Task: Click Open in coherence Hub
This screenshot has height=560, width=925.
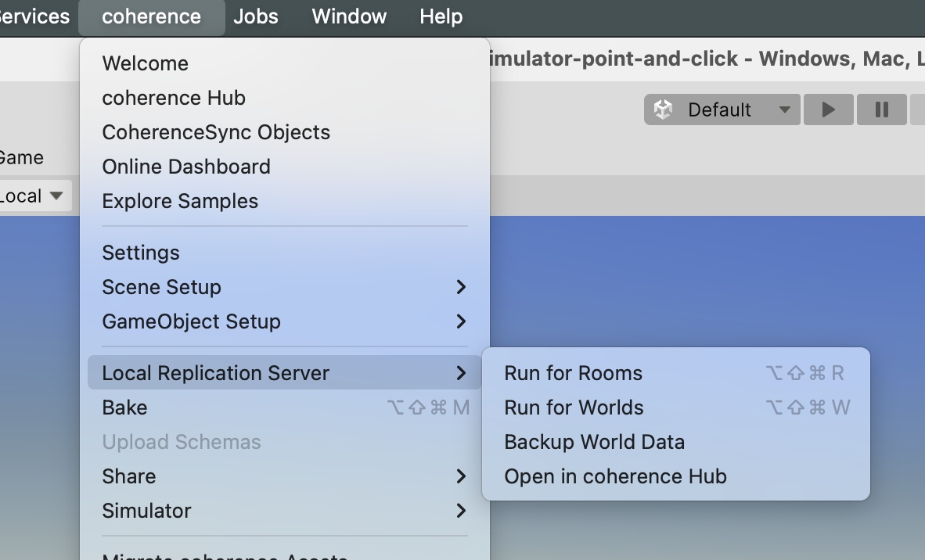Action: click(x=616, y=476)
